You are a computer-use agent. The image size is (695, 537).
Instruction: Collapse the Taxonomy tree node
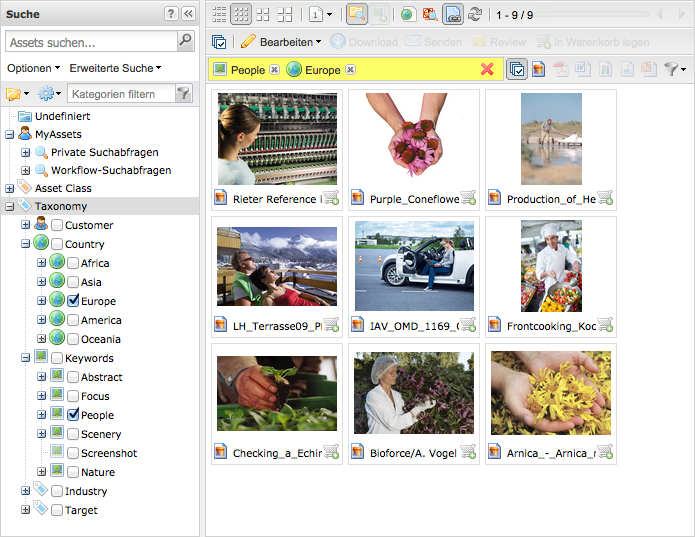(x=9, y=206)
